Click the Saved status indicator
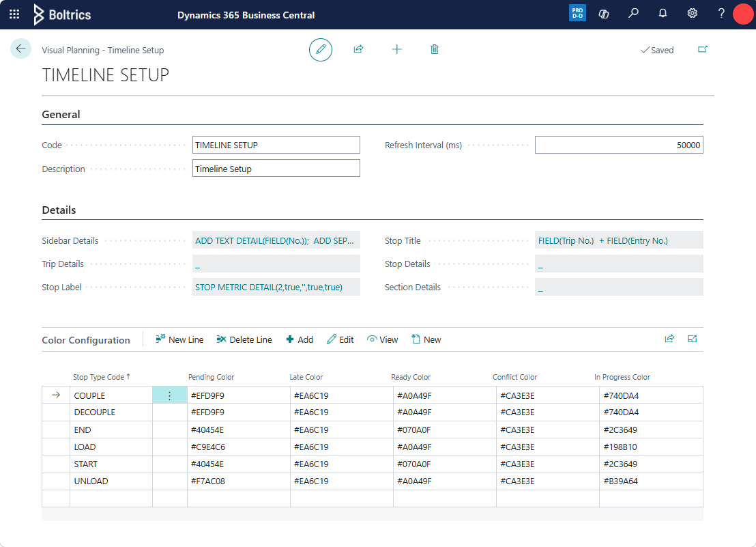 656,50
